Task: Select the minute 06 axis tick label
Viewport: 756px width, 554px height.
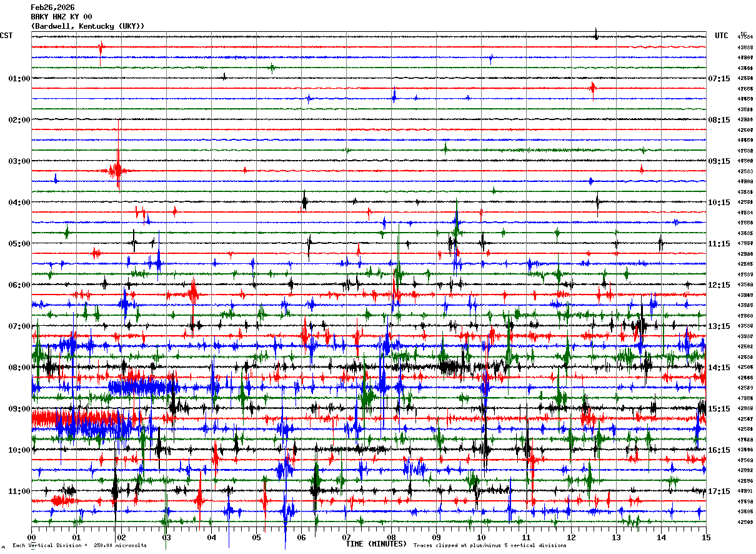Action: pos(301,537)
